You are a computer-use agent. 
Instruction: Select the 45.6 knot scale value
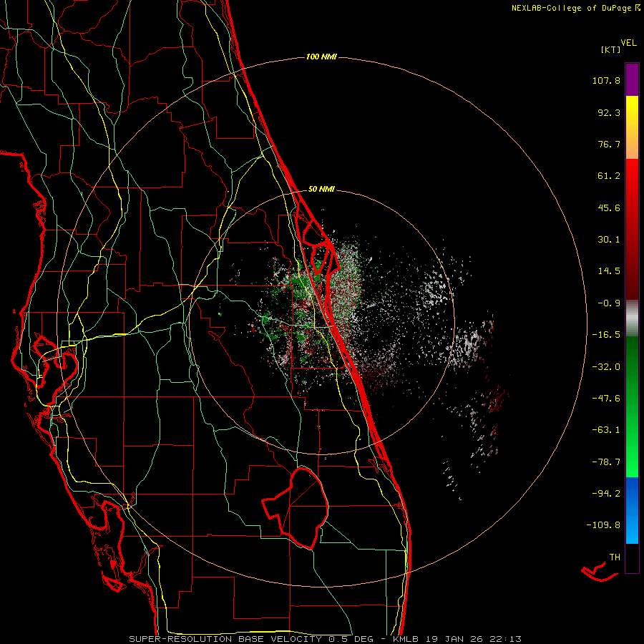(x=609, y=208)
